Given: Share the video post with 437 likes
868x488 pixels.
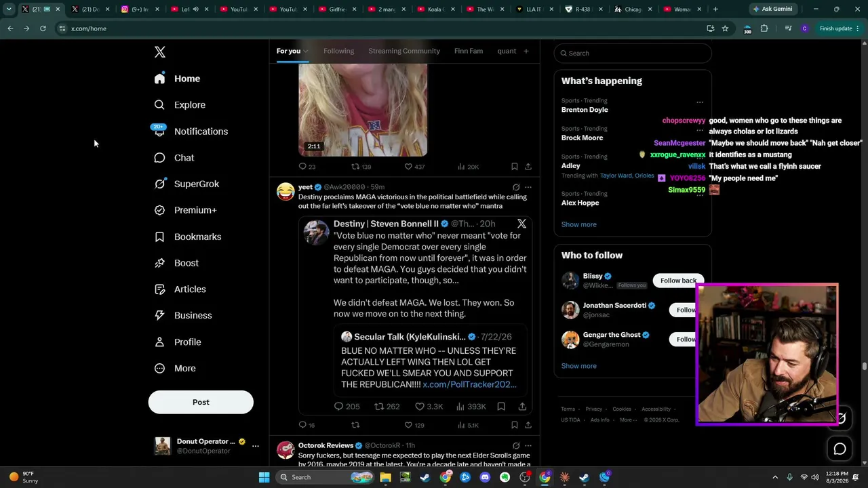Looking at the screenshot, I should 528,167.
